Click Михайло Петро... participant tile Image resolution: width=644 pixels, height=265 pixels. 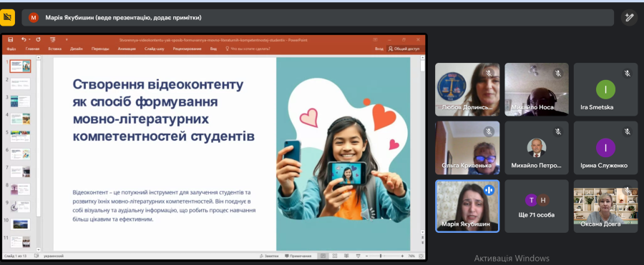[537, 148]
